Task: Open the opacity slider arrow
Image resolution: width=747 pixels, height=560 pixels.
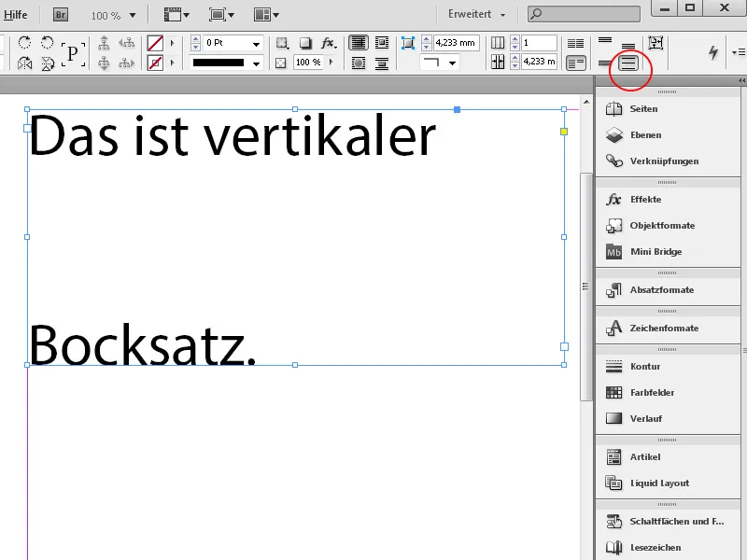Action: coord(331,62)
